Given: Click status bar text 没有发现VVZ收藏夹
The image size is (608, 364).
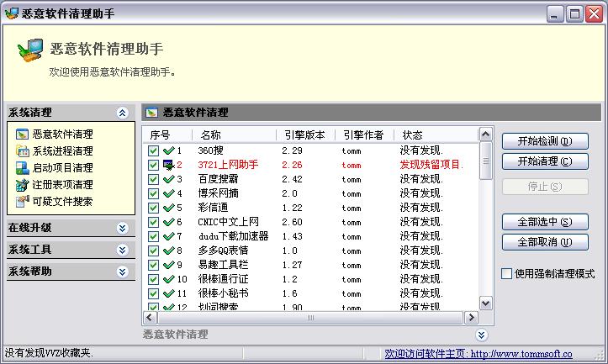Looking at the screenshot, I should click(x=49, y=353).
